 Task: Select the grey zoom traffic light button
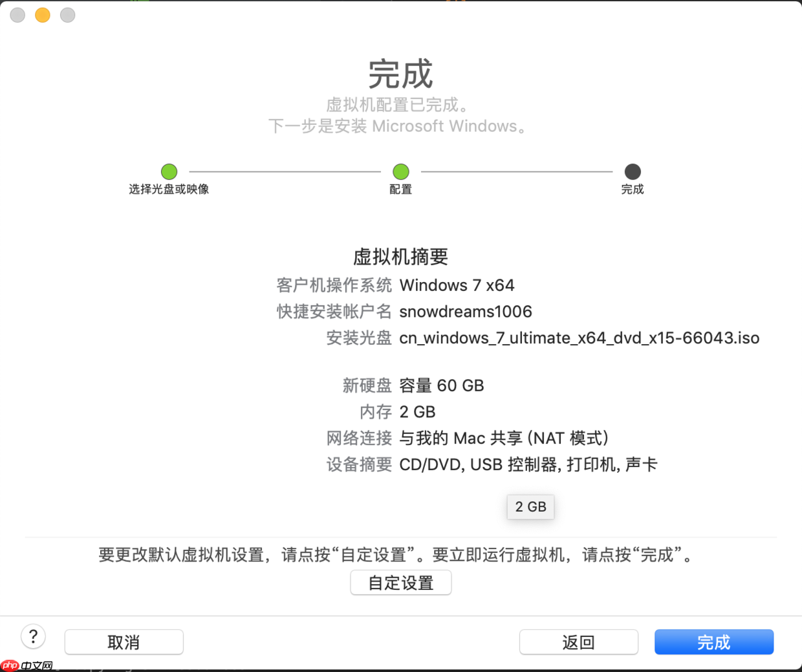tap(67, 15)
